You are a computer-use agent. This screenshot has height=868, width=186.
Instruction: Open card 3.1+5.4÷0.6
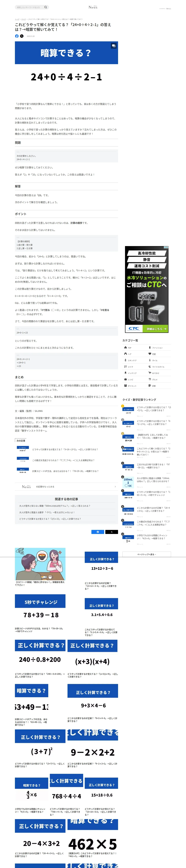[x=101, y=617]
